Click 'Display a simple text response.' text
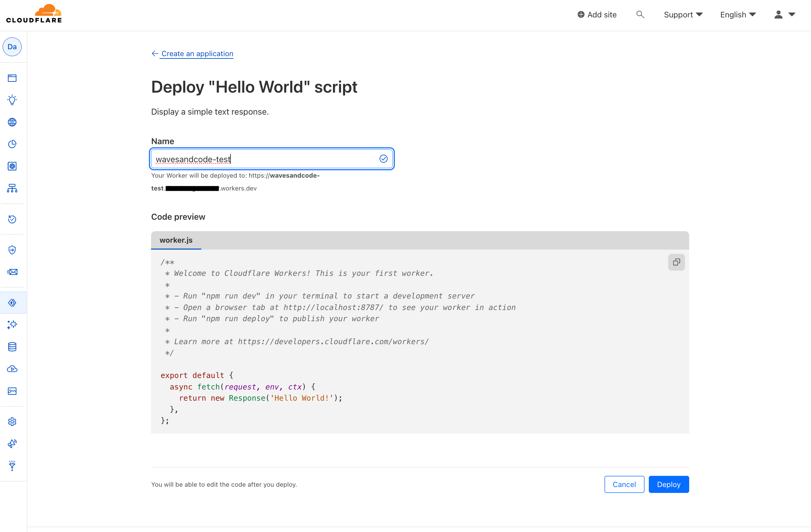 click(210, 112)
